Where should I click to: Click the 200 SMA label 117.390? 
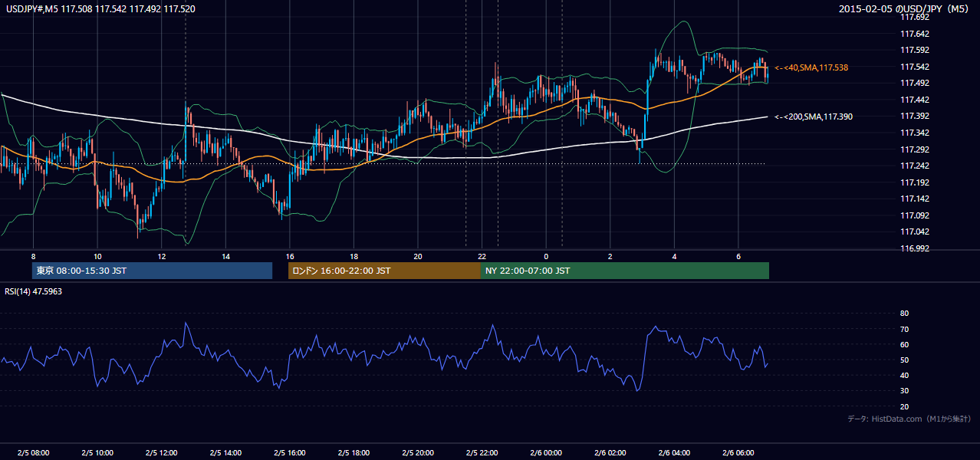(x=814, y=117)
